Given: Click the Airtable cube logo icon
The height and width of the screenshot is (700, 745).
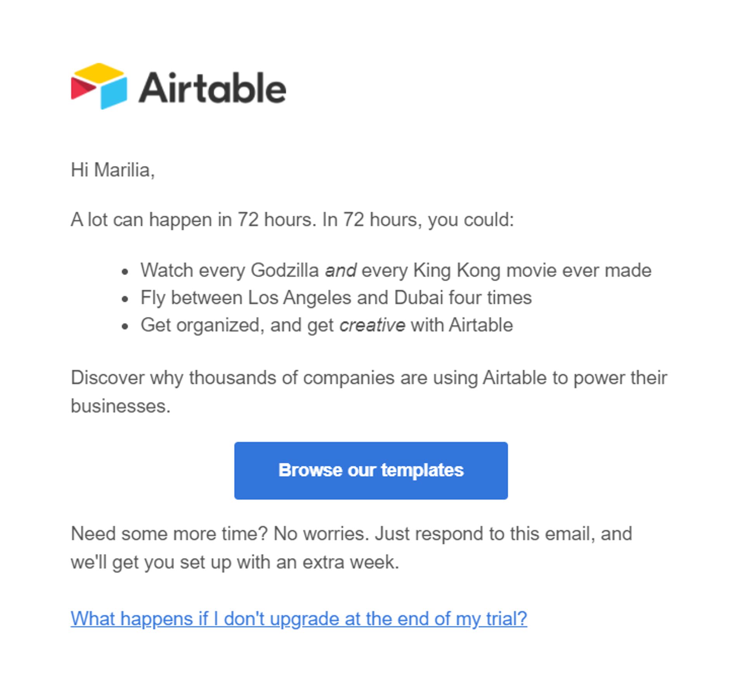Looking at the screenshot, I should click(x=99, y=86).
